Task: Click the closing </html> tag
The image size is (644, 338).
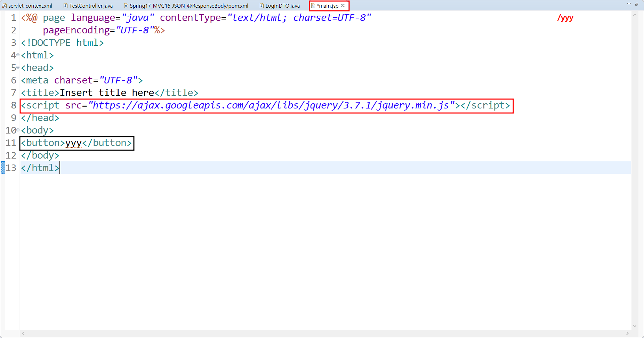Action: click(x=40, y=168)
